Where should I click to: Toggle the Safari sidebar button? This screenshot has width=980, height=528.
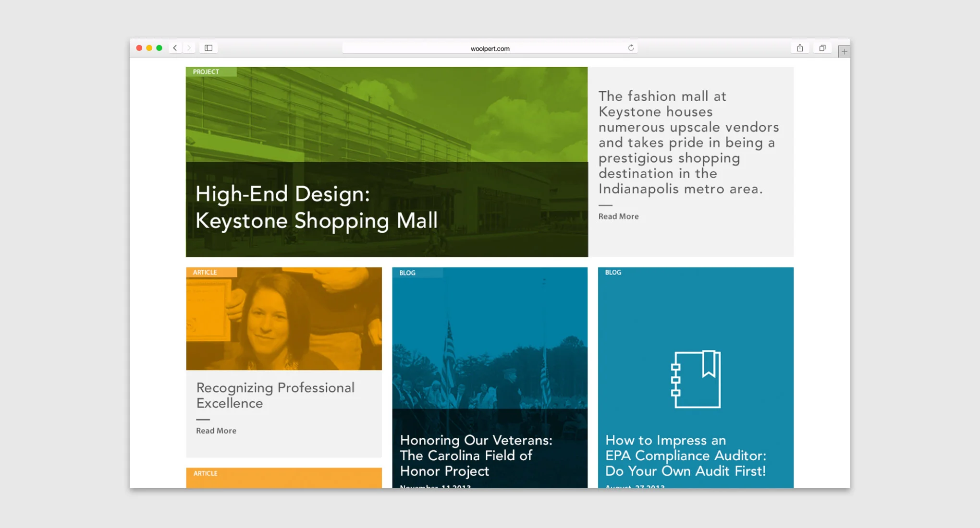click(x=208, y=48)
